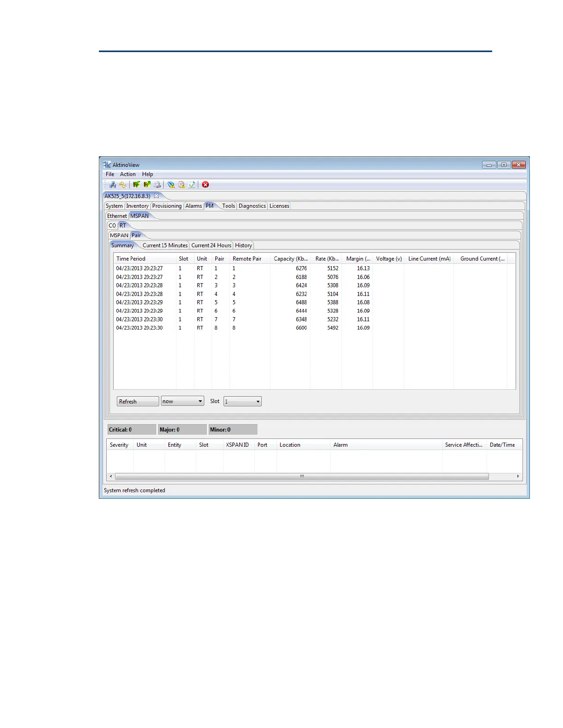Select the row with capacity 6348
563x728 pixels.
(x=314, y=319)
